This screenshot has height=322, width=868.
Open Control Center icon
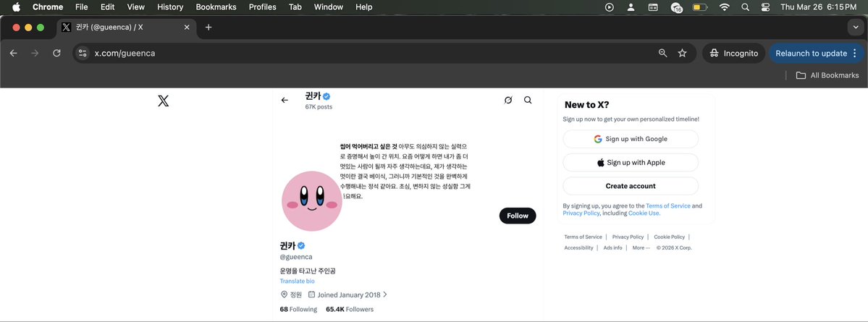click(x=766, y=7)
